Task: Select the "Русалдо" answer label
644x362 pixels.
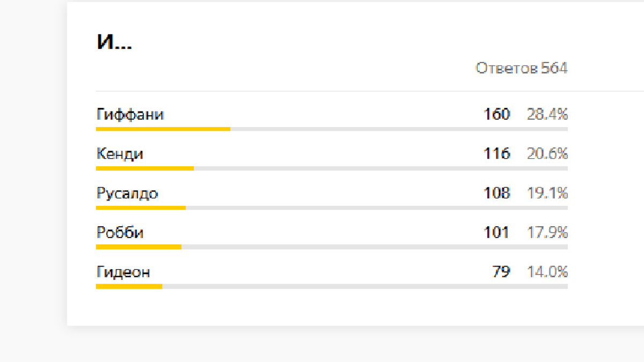Action: click(x=127, y=194)
